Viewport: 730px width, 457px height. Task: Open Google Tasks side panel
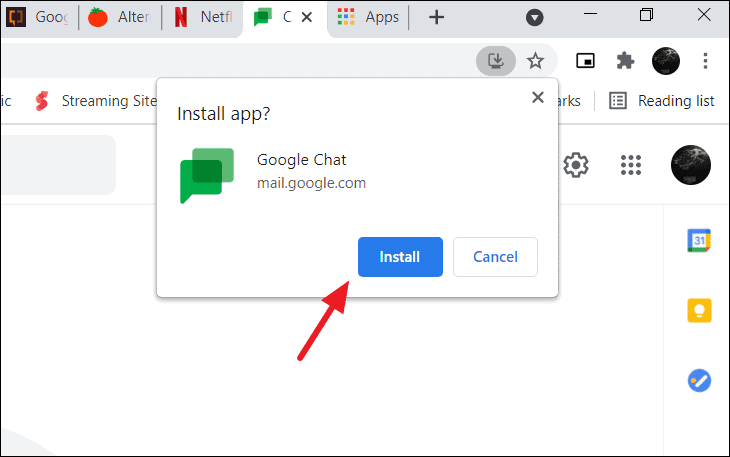[x=699, y=381]
